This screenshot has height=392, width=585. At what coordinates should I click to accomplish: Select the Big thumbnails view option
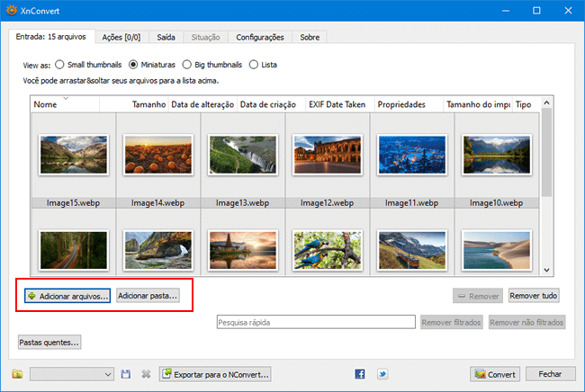pos(187,65)
